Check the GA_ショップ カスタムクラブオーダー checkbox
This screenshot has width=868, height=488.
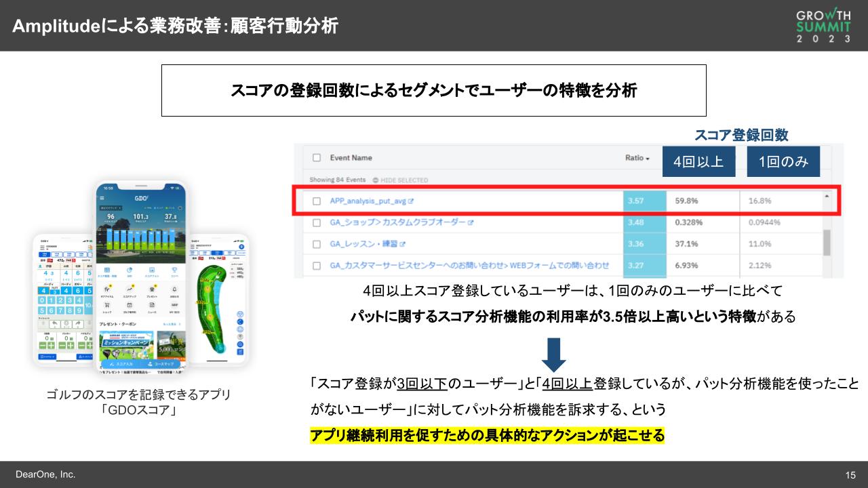click(x=317, y=222)
